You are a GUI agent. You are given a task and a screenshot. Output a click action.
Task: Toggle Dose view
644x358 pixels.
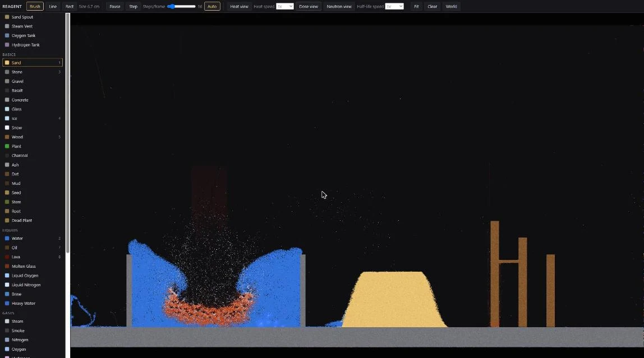tap(309, 7)
